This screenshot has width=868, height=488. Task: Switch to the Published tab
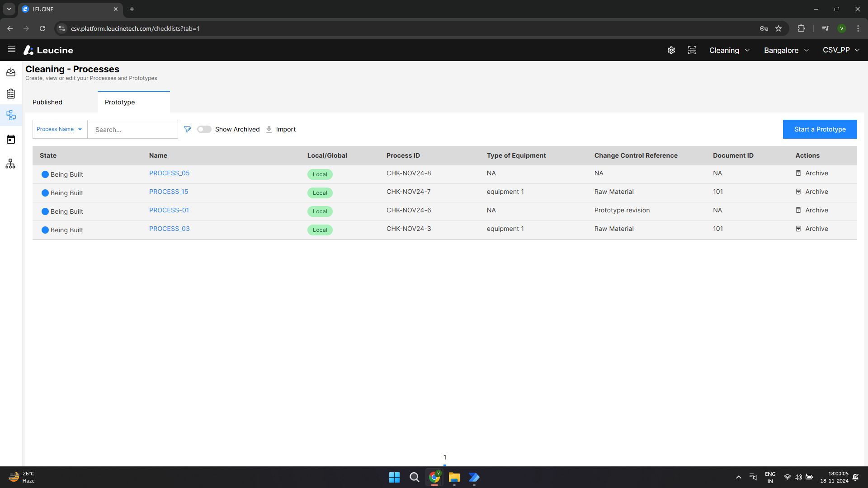pos(47,102)
